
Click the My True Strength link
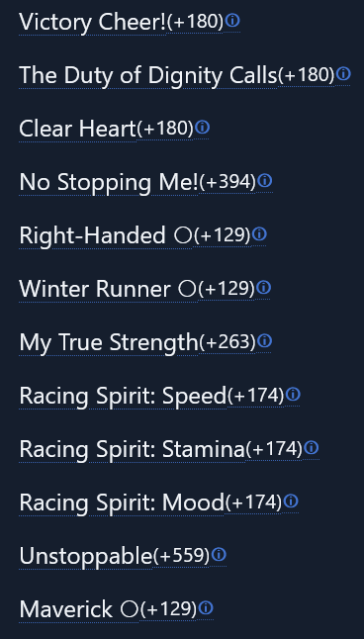tap(109, 342)
